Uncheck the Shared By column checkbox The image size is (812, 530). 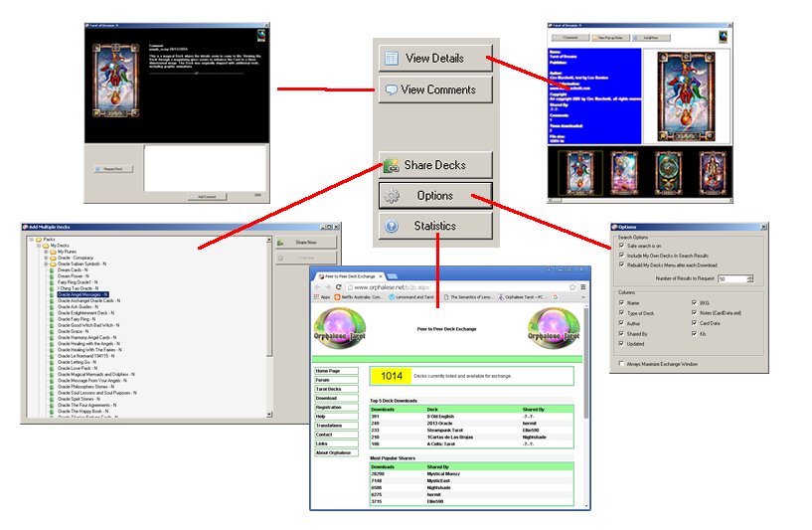click(x=621, y=334)
